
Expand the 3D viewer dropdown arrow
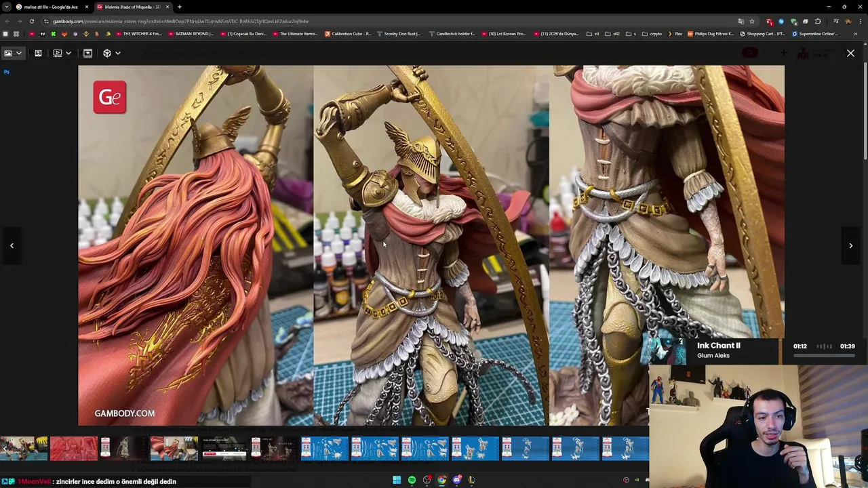coord(118,53)
